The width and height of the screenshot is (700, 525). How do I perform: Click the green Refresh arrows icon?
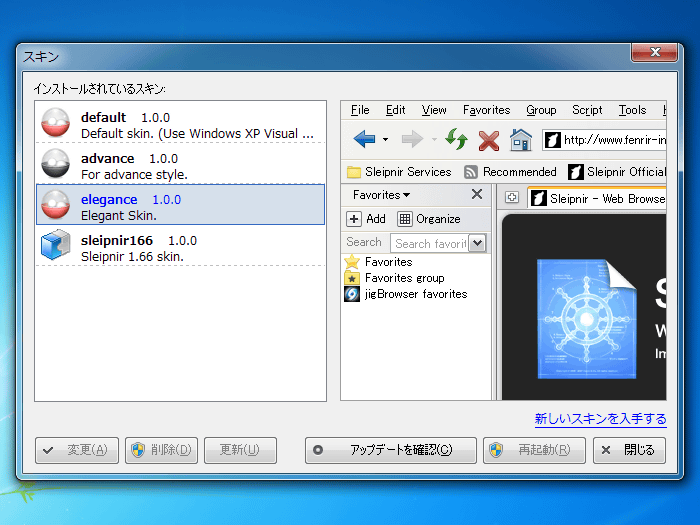pos(457,139)
